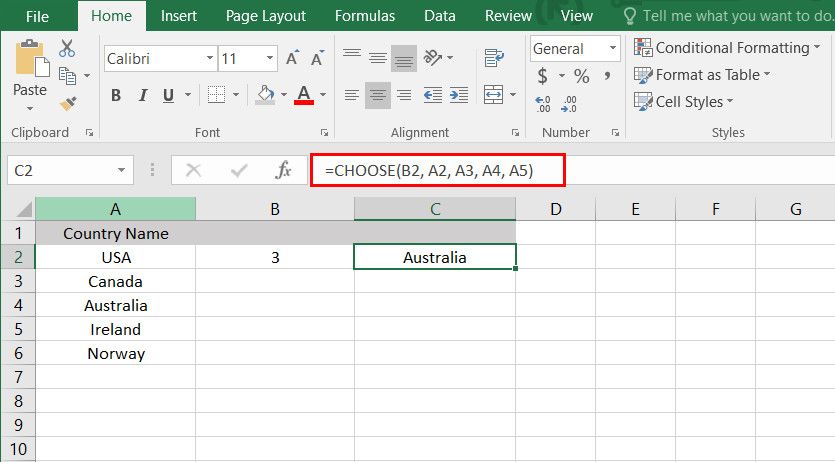Viewport: 835px width, 462px height.
Task: Click the Increase Decimal icon
Action: click(x=543, y=103)
